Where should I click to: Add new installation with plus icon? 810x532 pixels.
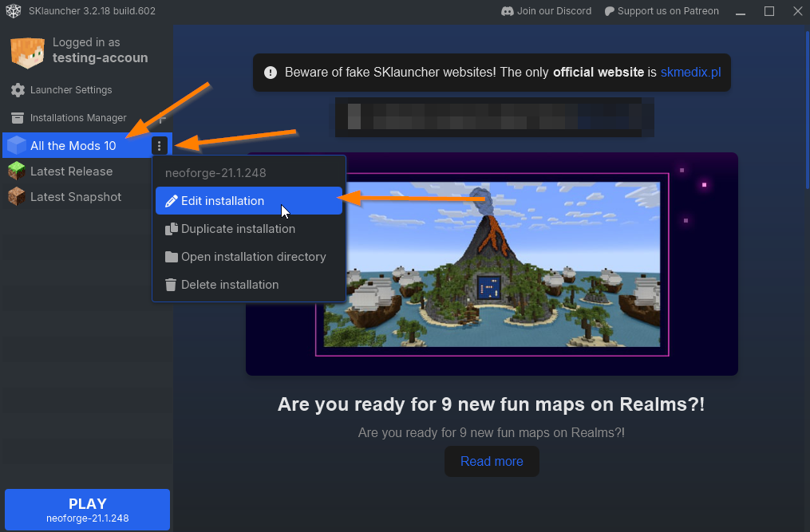click(x=162, y=118)
